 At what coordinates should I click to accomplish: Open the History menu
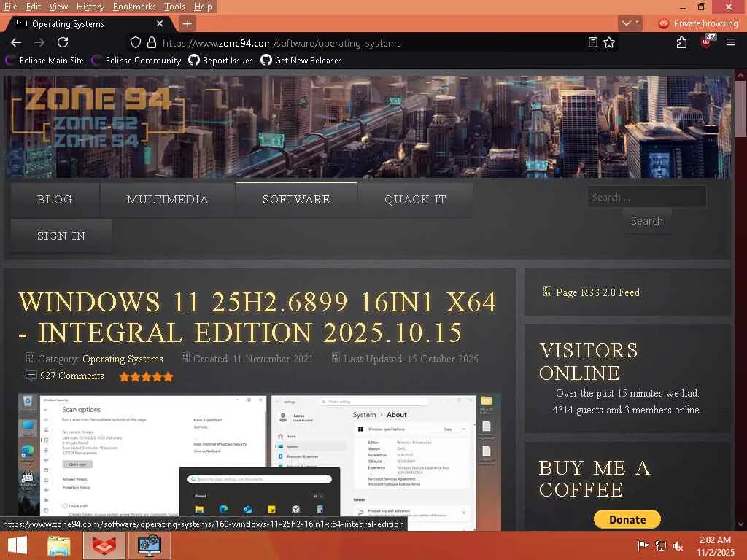tap(90, 7)
